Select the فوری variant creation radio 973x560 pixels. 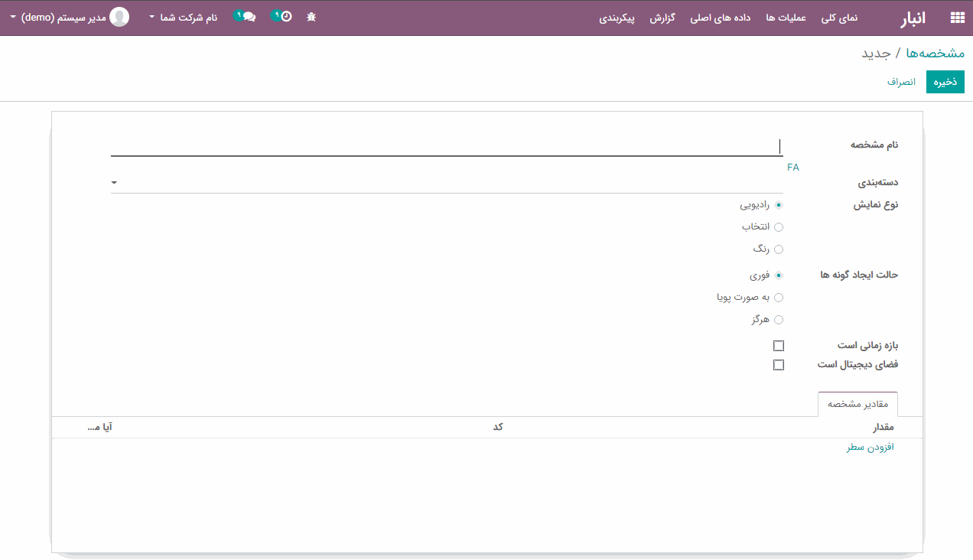coord(779,275)
